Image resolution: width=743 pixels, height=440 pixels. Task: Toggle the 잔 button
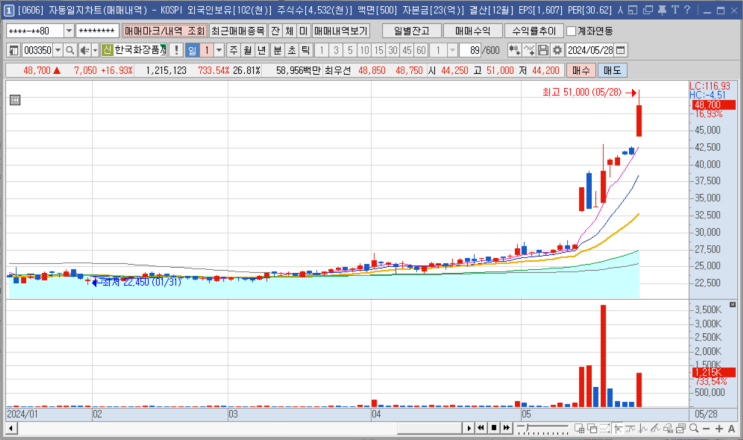(275, 31)
